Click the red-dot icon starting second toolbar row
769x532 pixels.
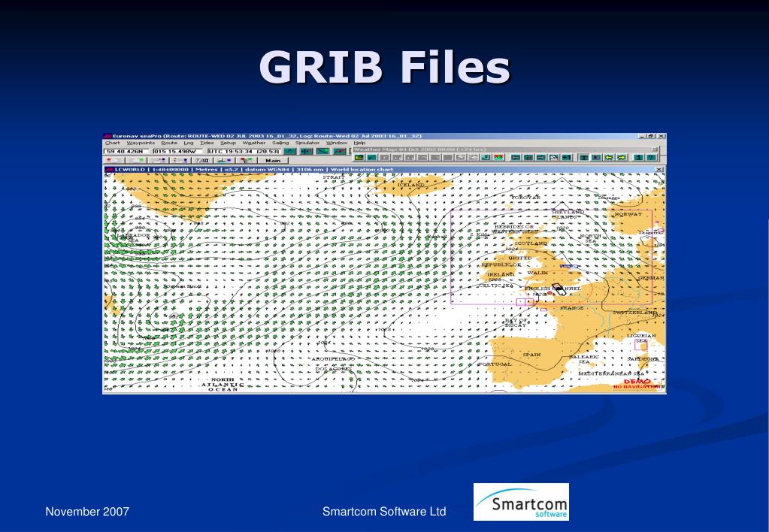click(x=114, y=160)
